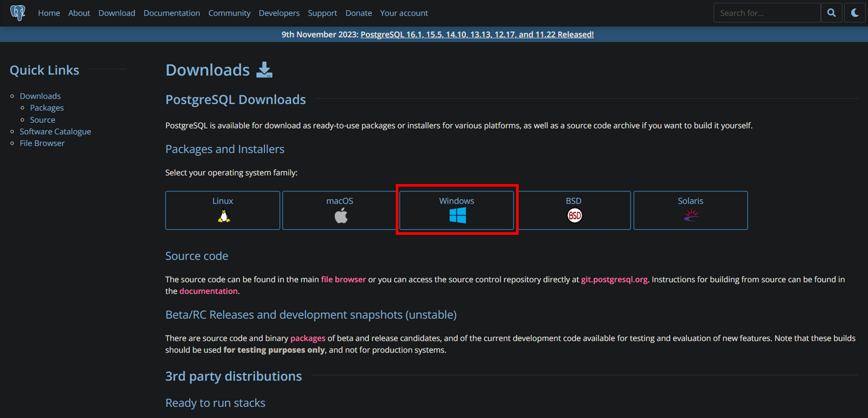Follow the git.postgresql.org link
Viewport: 868px width, 418px height.
point(614,280)
